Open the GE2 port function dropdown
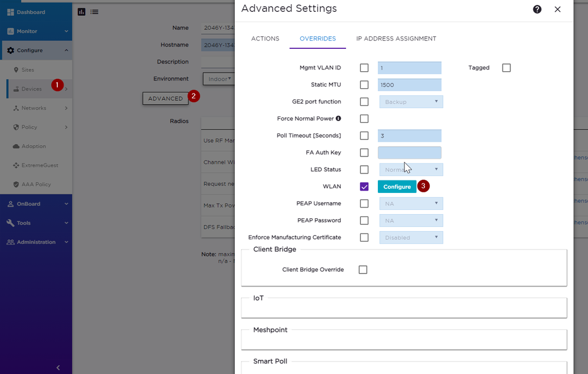The height and width of the screenshot is (374, 588). pyautogui.click(x=411, y=102)
